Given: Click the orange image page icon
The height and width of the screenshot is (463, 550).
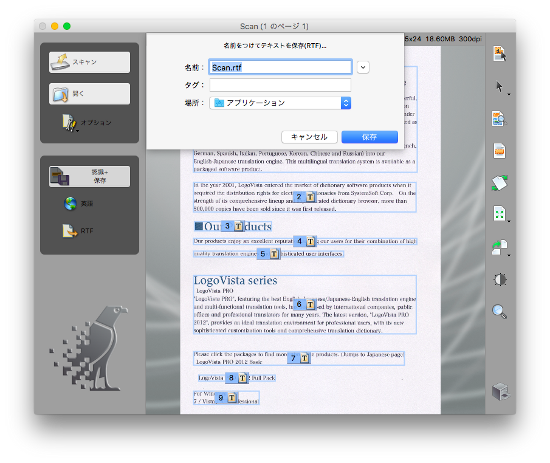Looking at the screenshot, I should [x=499, y=151].
